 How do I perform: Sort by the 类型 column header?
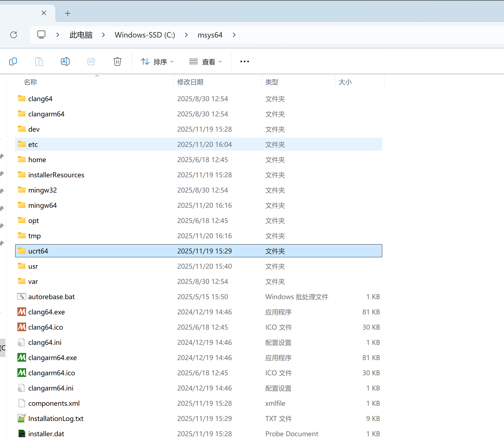point(272,82)
